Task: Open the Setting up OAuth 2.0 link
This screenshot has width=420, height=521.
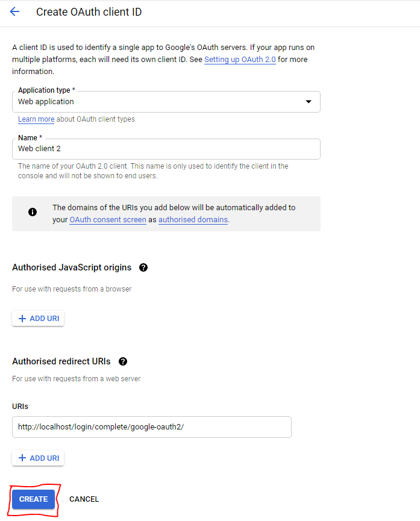Action: click(240, 60)
